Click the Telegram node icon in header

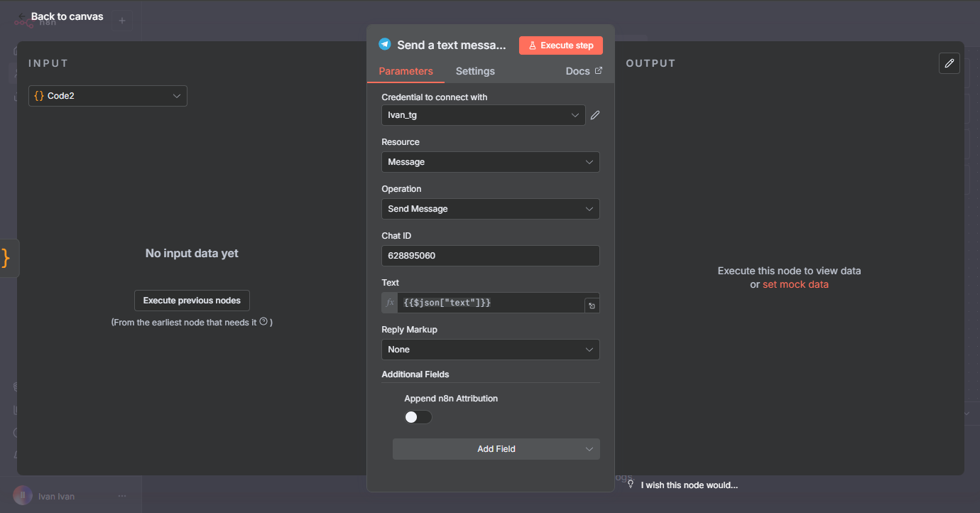pos(384,45)
